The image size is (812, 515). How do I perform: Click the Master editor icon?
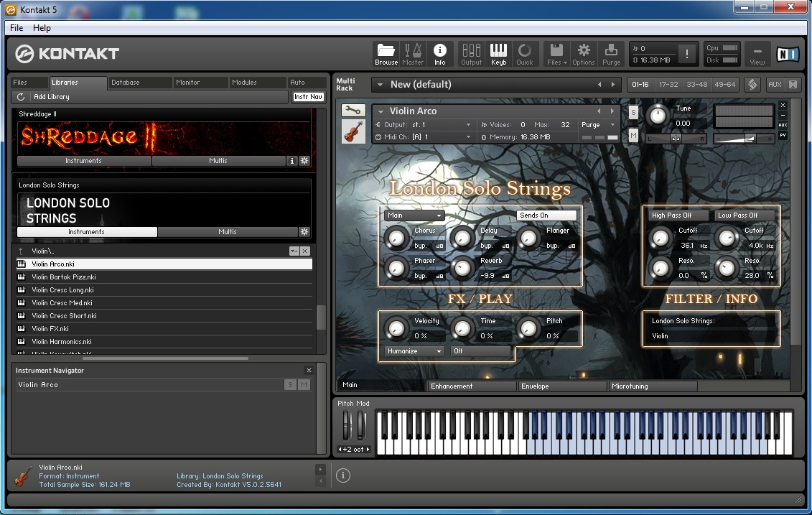coord(413,55)
